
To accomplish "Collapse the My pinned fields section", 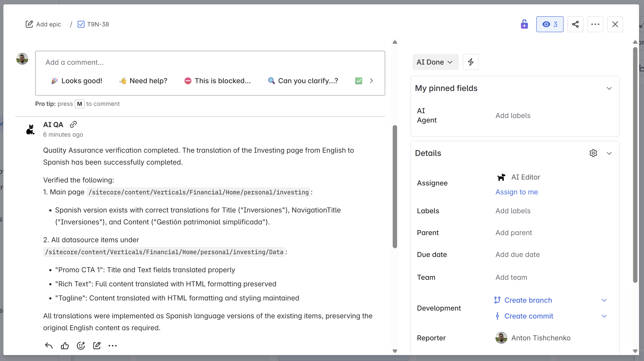I will [x=609, y=88].
